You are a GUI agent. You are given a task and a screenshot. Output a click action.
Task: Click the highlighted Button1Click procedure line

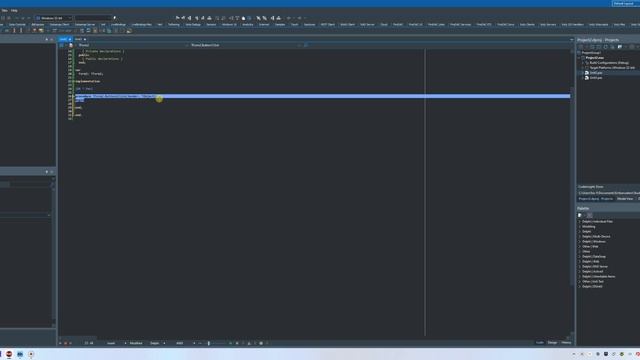point(322,96)
